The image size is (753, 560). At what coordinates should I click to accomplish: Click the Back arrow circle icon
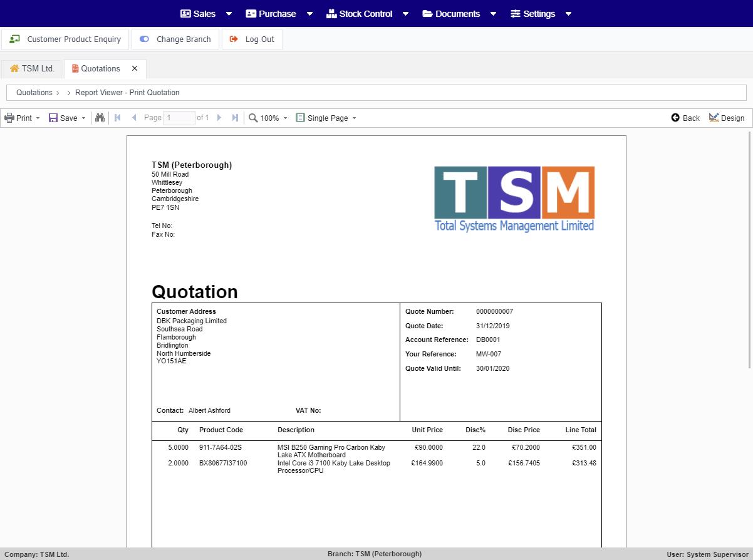coord(675,118)
